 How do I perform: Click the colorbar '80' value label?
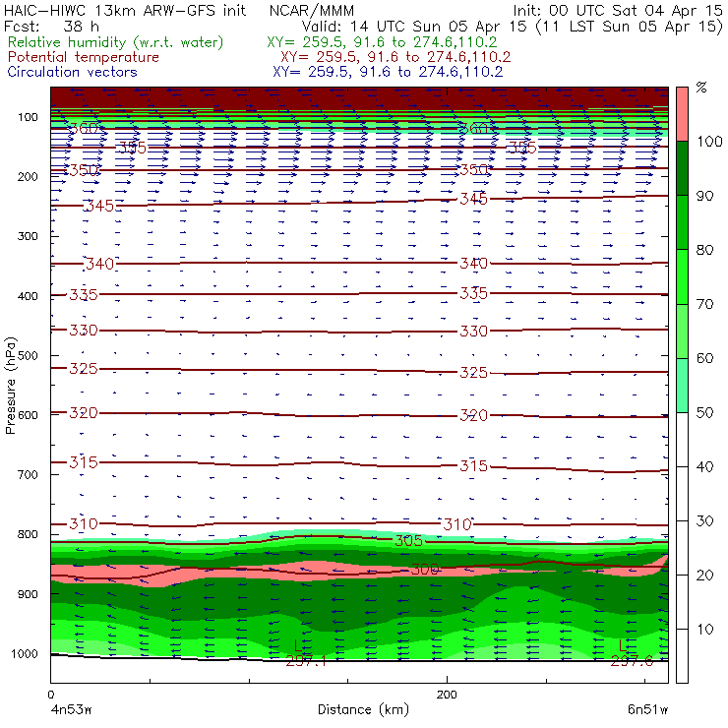tap(704, 250)
